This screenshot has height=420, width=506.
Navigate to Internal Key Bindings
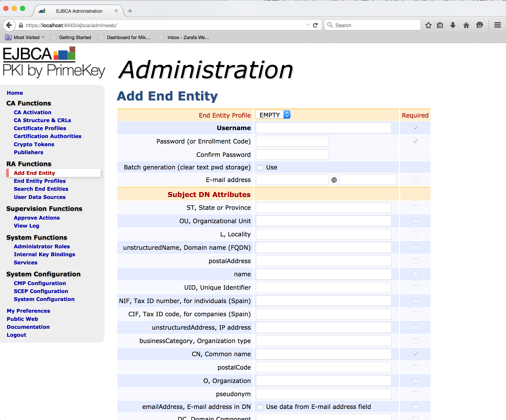45,254
